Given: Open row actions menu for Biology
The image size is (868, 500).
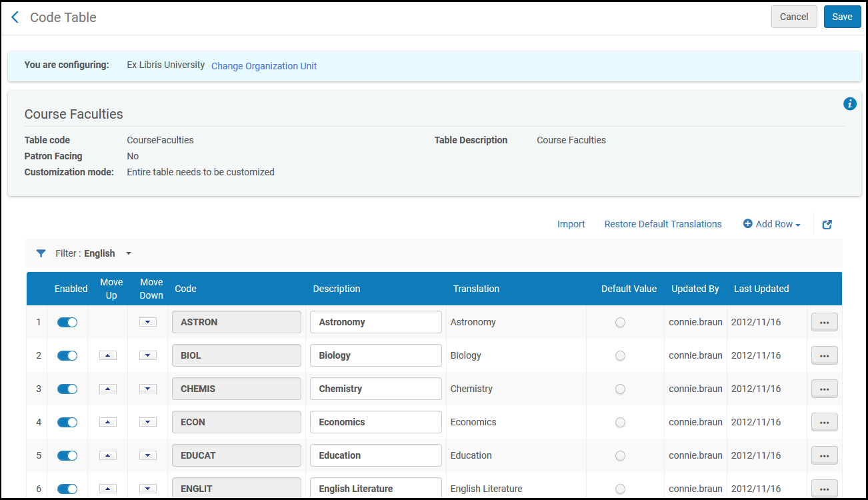Looking at the screenshot, I should (x=824, y=355).
